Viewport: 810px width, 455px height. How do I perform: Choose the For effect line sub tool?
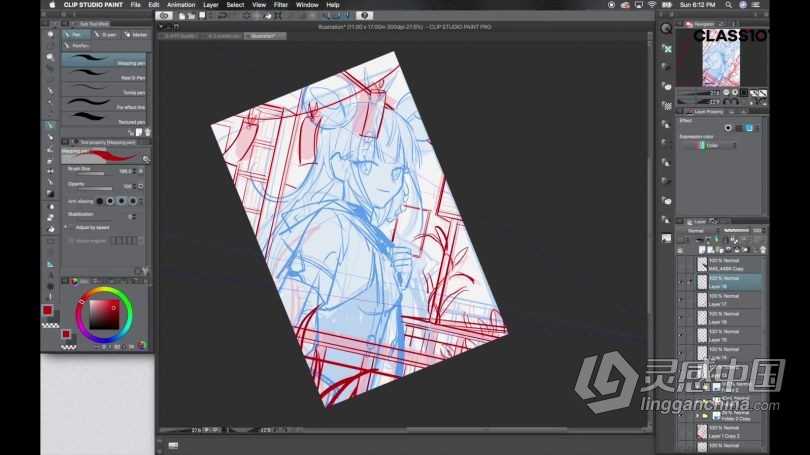pos(104,104)
